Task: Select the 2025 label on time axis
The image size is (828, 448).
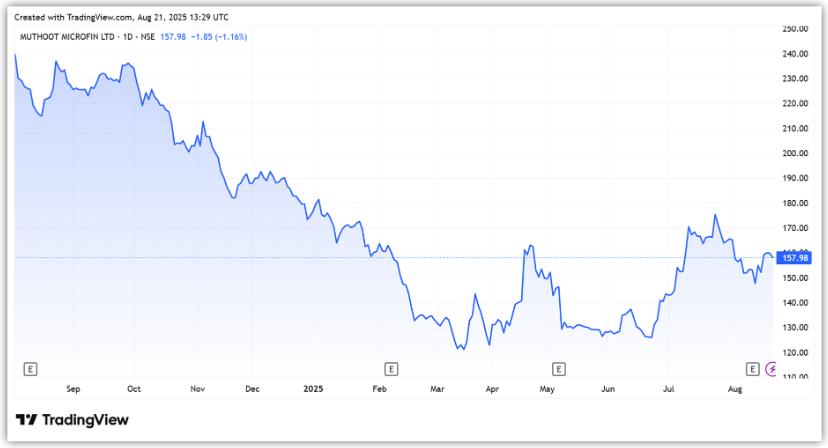Action: [x=314, y=387]
